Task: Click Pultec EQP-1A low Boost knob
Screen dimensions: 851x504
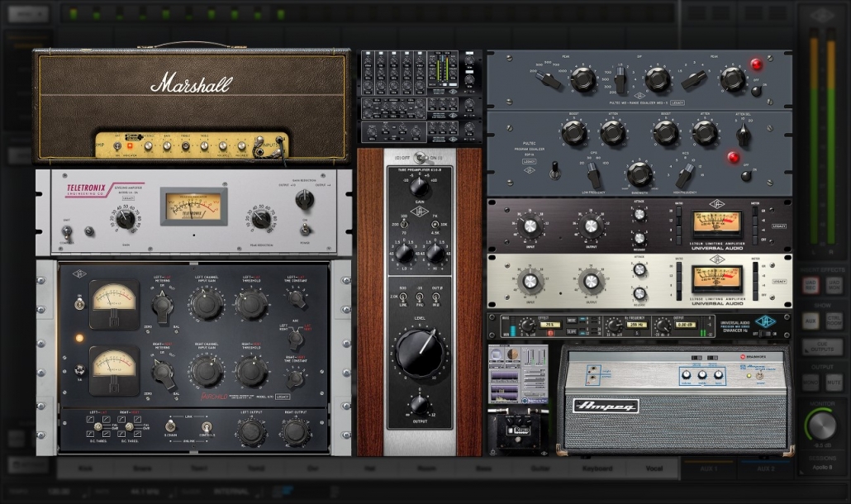Action: click(573, 133)
